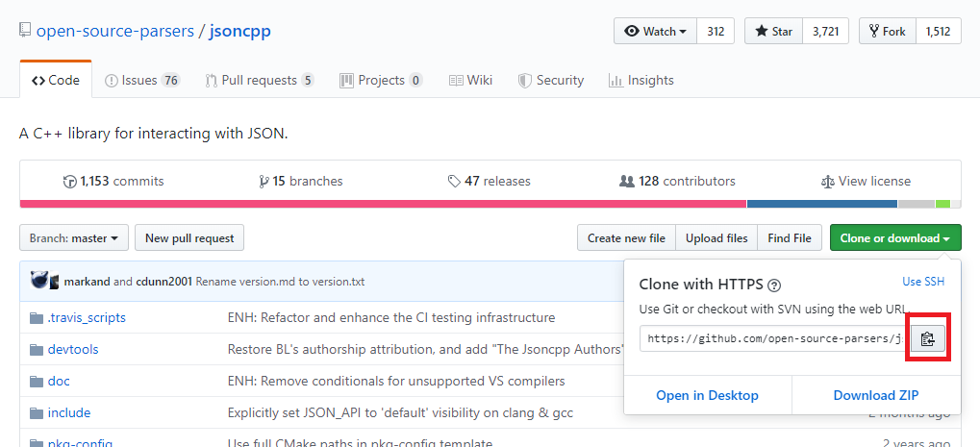This screenshot has width=980, height=447.
Task: View the 312 watchers count
Action: tap(716, 31)
